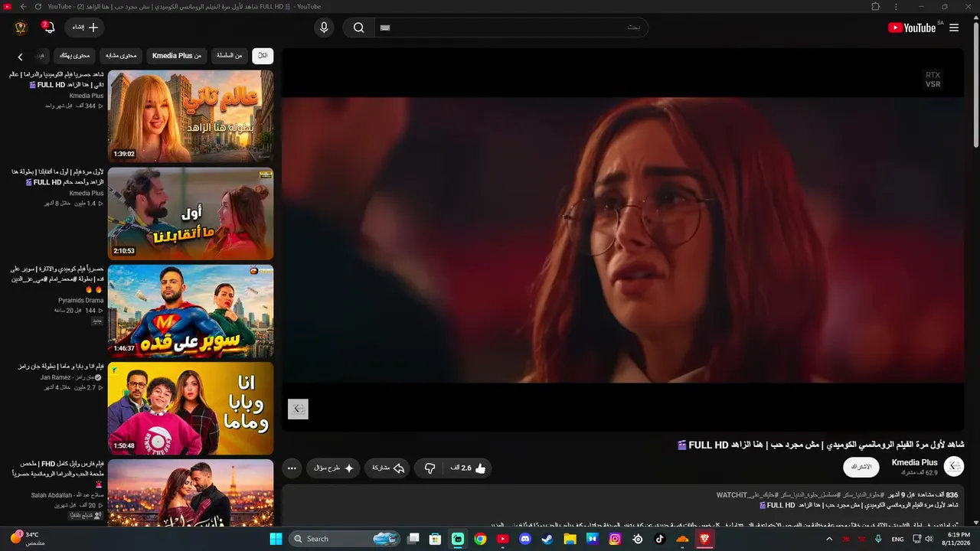
Task: Open the YouTube guide hamburger menu
Action: pos(954,28)
